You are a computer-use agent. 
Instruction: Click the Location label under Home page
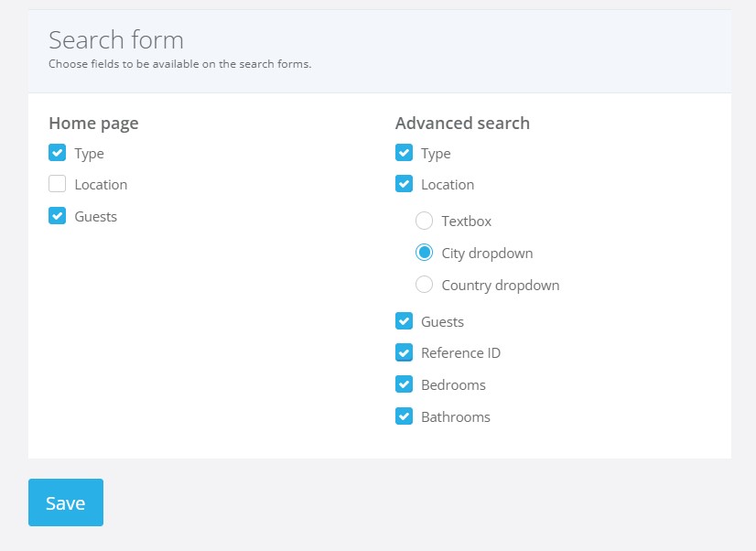[x=101, y=185]
